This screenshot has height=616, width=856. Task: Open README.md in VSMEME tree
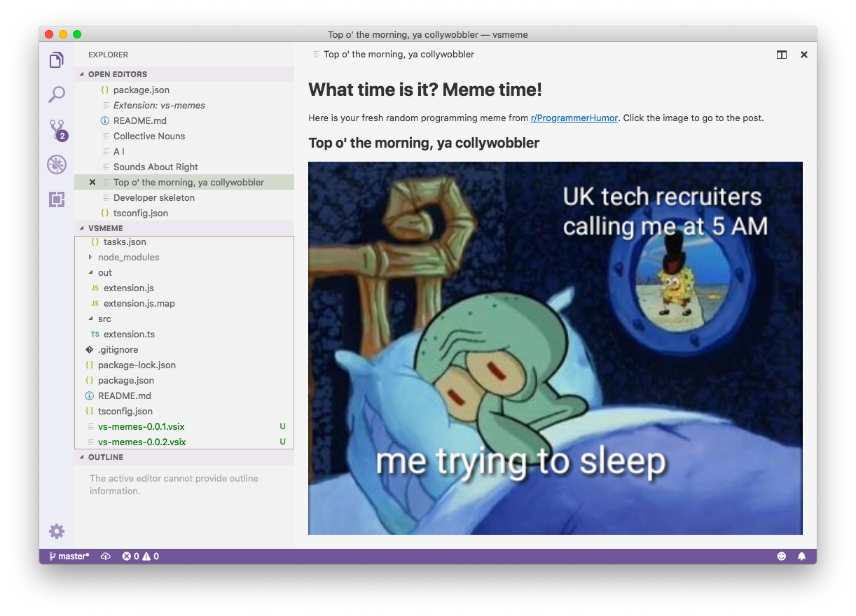tap(184, 395)
